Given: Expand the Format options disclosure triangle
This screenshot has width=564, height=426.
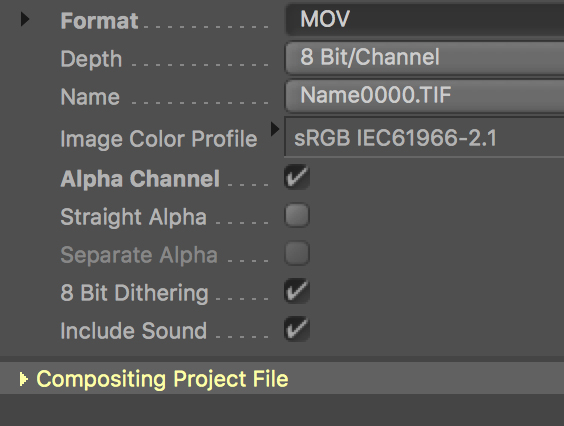Looking at the screenshot, I should pyautogui.click(x=24, y=19).
